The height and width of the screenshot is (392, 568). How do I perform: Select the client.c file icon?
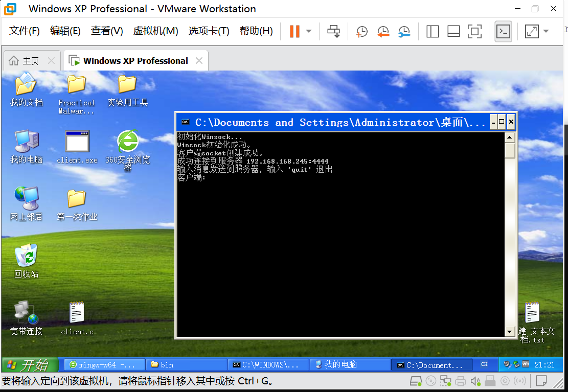click(77, 318)
